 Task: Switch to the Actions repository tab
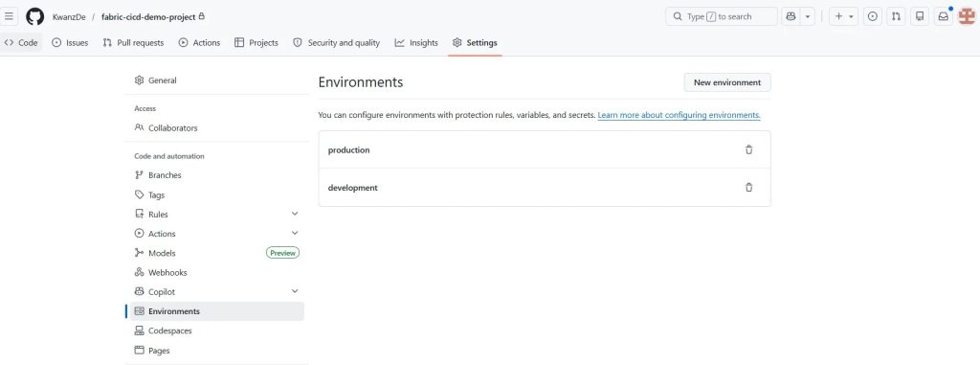(x=199, y=42)
